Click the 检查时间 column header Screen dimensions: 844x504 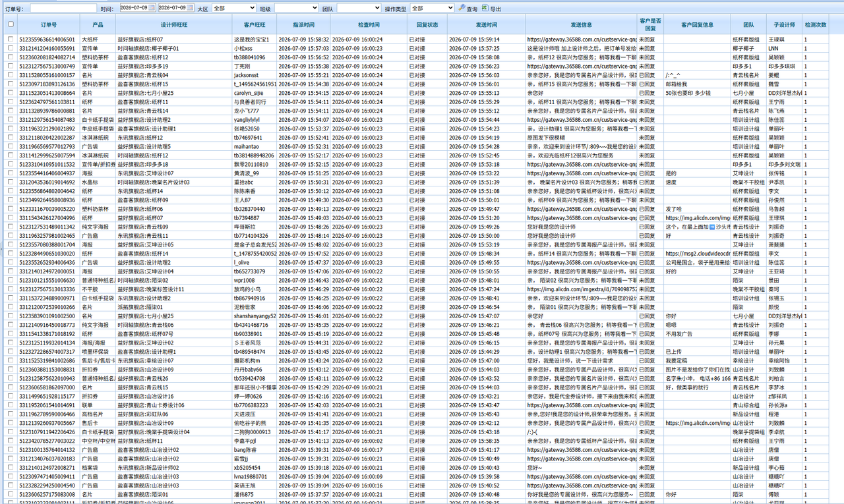(x=369, y=24)
